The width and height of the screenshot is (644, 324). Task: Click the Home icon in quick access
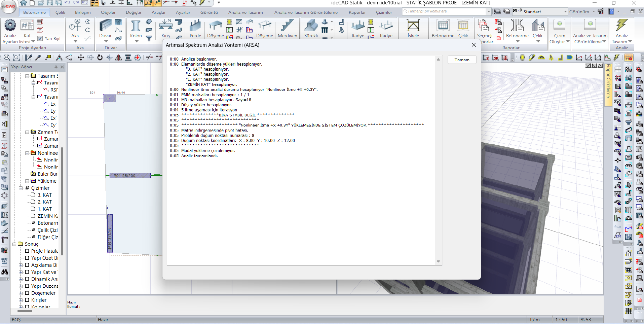(x=24, y=3)
